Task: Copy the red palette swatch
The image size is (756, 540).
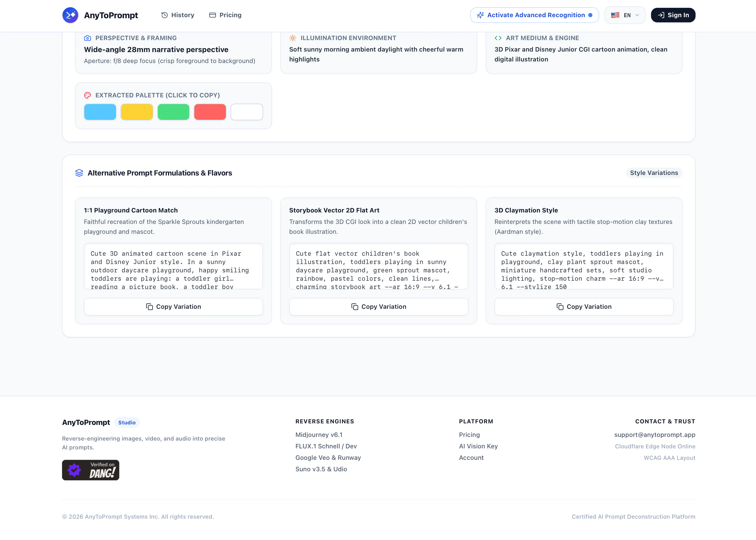Action: (x=210, y=112)
